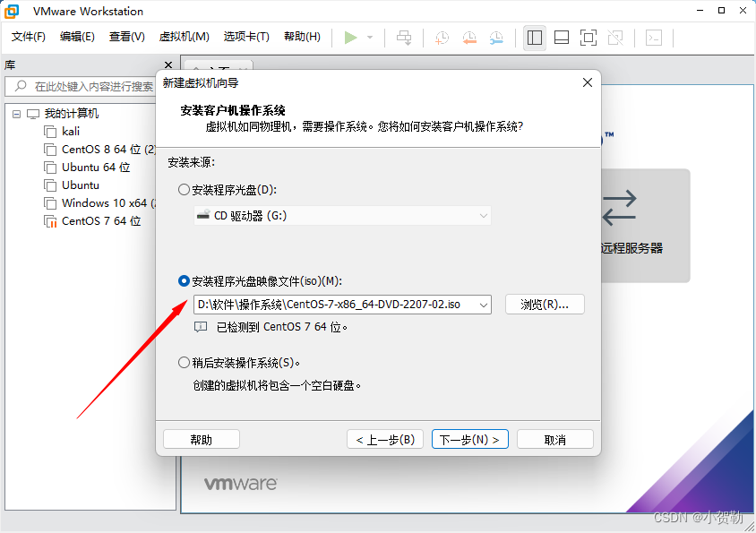Toggle the thumbnail bar view icon
The height and width of the screenshot is (533, 756).
tap(562, 37)
